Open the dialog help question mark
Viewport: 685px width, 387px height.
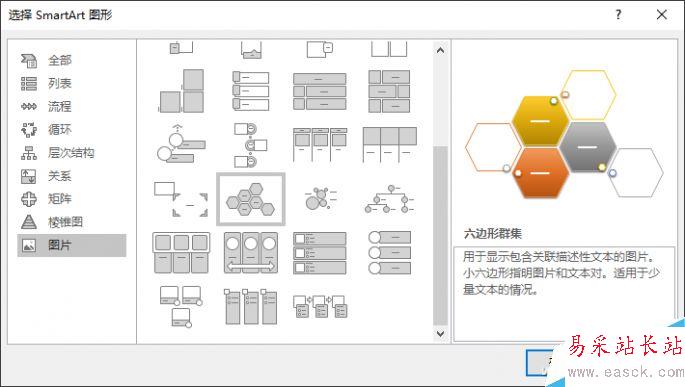[x=618, y=14]
